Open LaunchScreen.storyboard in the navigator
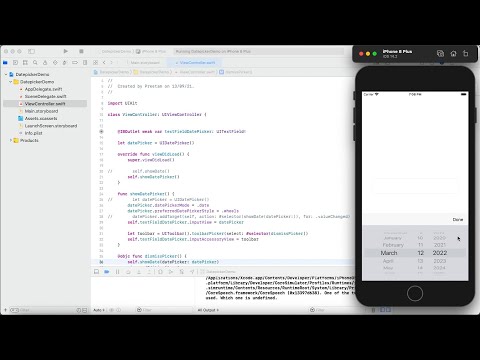 pos(51,126)
